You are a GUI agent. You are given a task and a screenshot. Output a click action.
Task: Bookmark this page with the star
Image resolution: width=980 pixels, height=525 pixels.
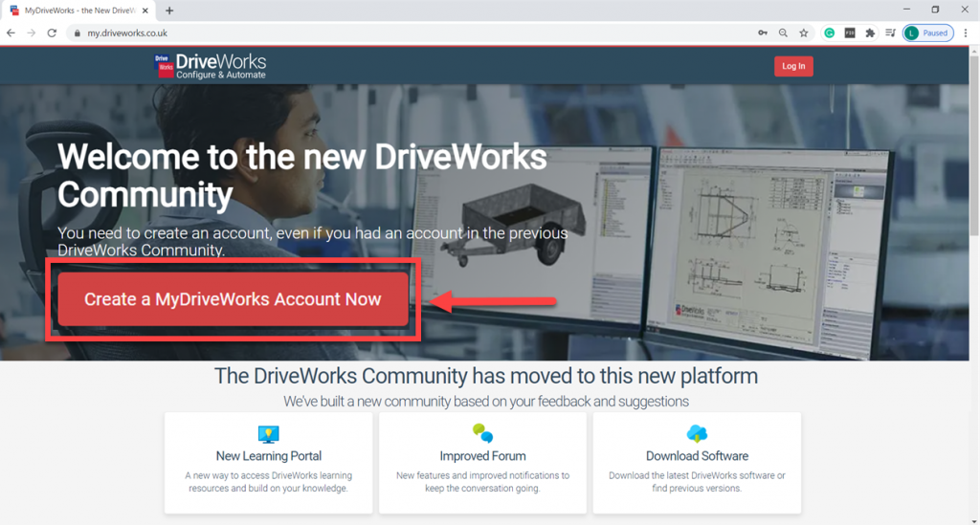pos(804,33)
